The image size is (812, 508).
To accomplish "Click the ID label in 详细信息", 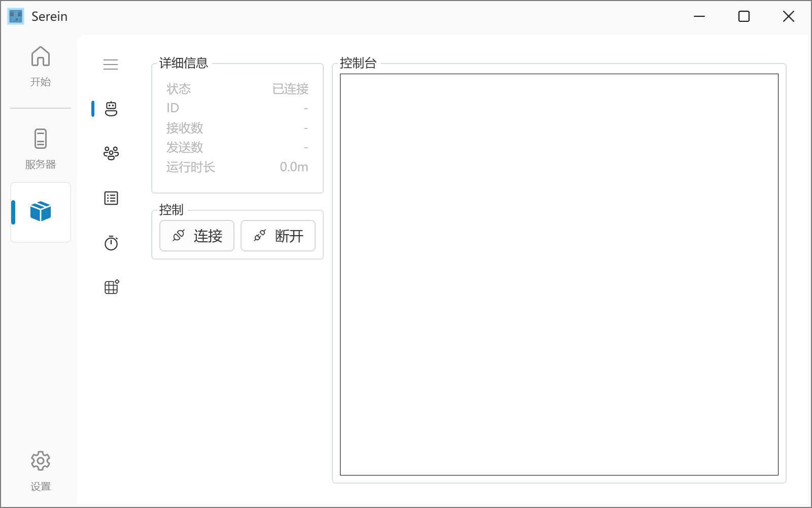I will coord(173,108).
